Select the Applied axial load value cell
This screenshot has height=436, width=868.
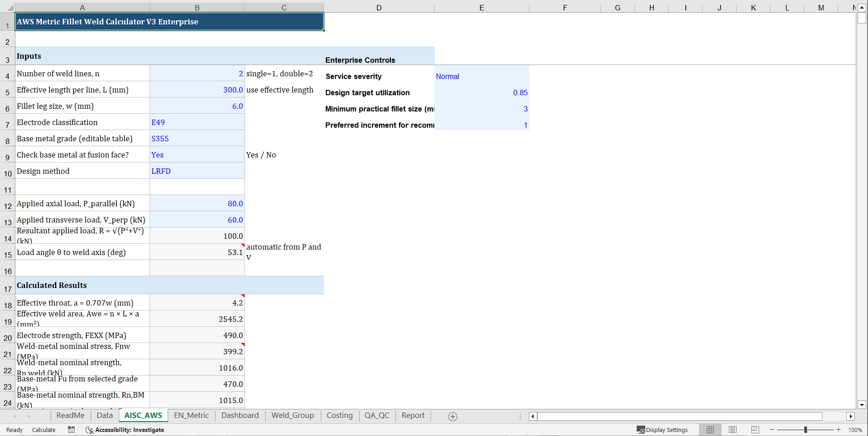tap(197, 203)
